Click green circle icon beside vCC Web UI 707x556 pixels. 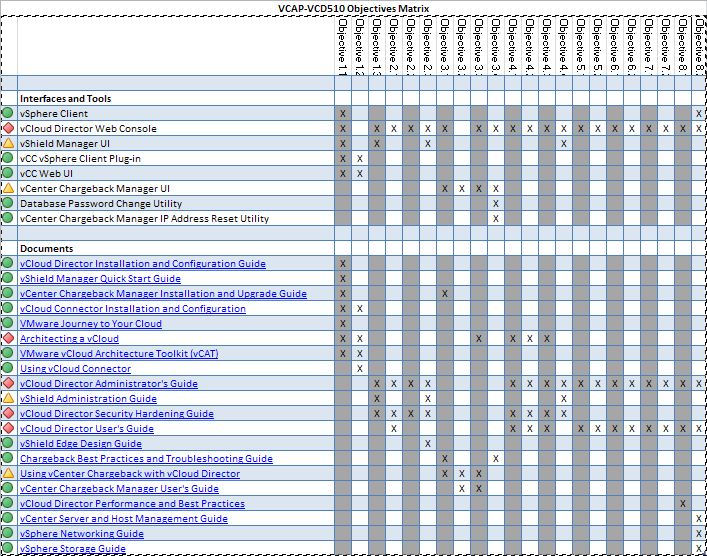click(x=8, y=173)
